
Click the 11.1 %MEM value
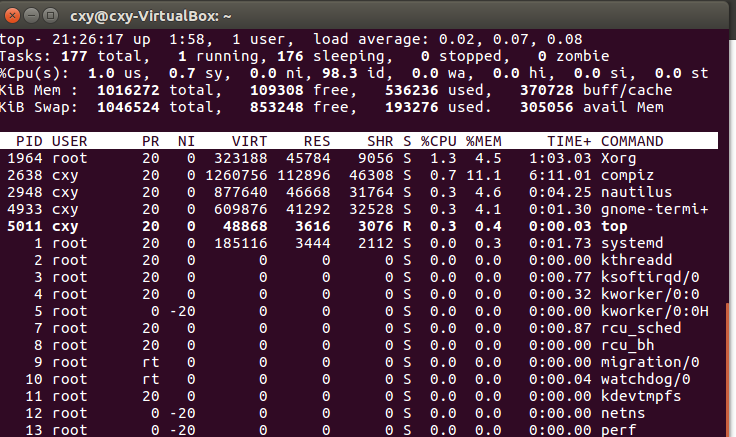click(483, 176)
